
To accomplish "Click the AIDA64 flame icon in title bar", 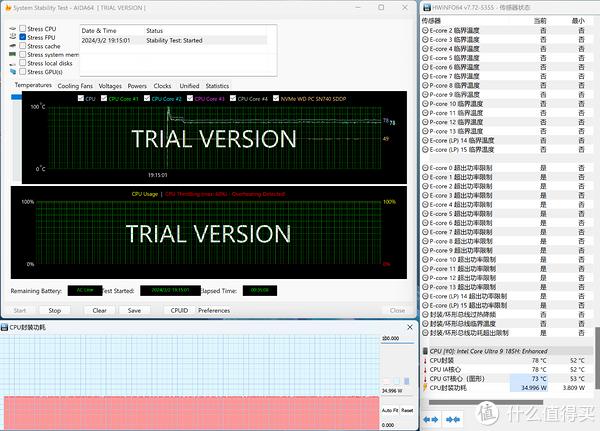I will tap(8, 8).
